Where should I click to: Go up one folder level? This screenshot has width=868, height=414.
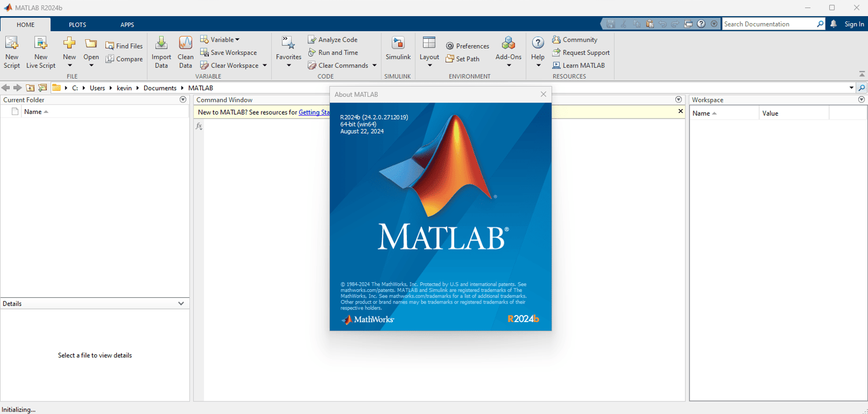pyautogui.click(x=30, y=88)
